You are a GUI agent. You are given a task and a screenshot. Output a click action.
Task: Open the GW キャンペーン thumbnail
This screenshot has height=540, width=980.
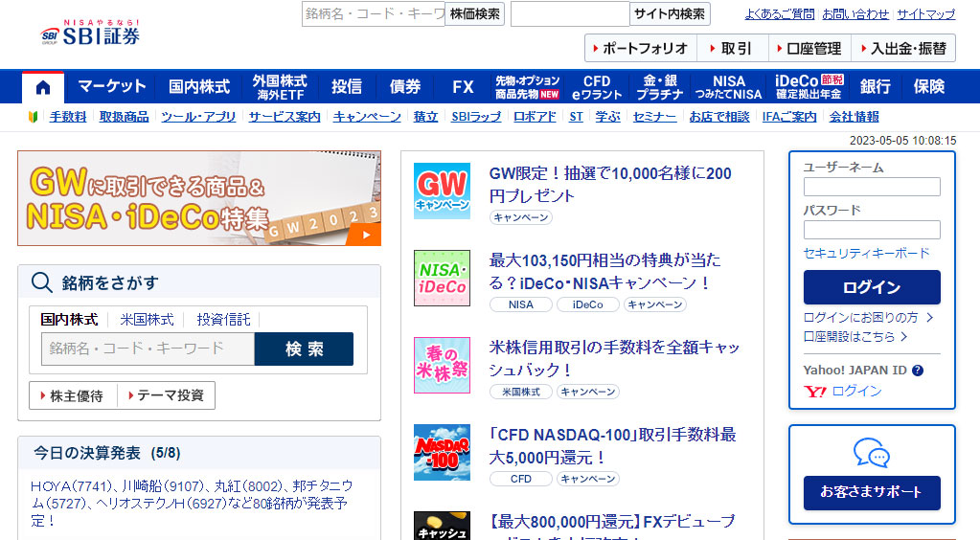[x=442, y=191]
